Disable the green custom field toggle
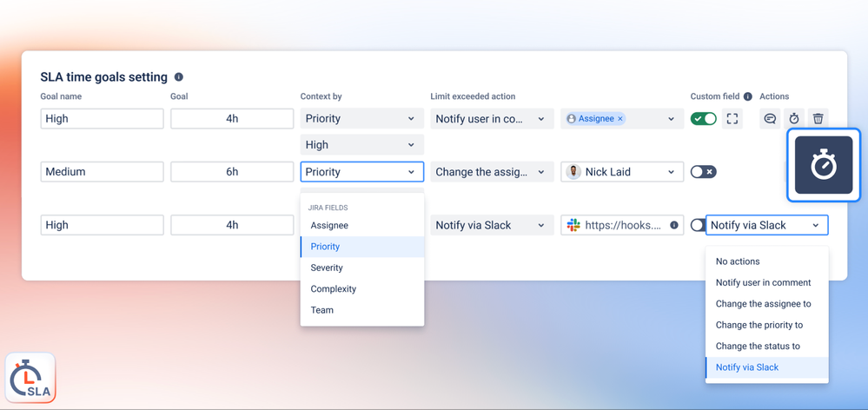 click(x=704, y=118)
